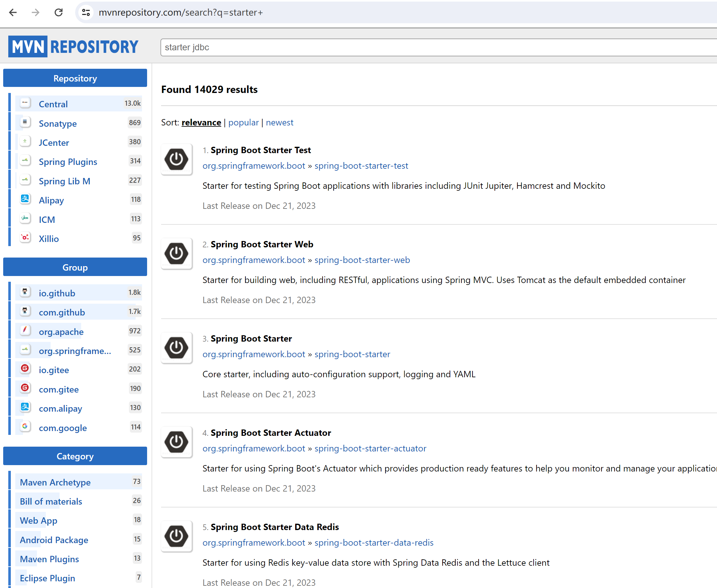
Task: Open spring-boot-starter-web artifact link
Action: pos(362,260)
